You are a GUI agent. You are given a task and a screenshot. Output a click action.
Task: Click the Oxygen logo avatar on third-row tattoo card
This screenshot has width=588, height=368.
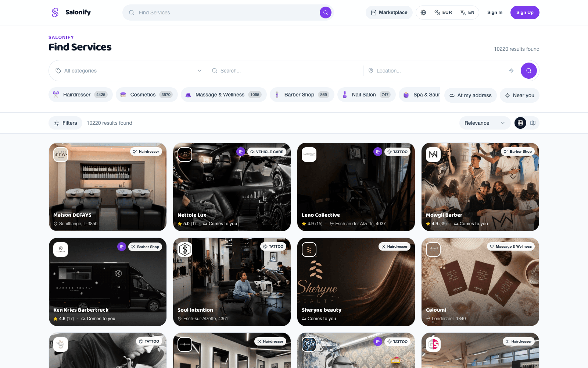pos(309,344)
